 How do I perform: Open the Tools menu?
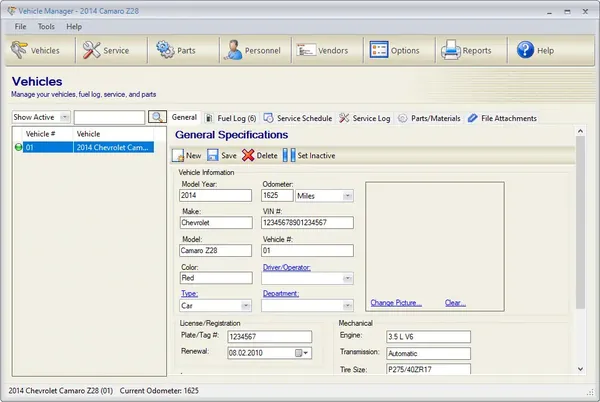coord(46,26)
